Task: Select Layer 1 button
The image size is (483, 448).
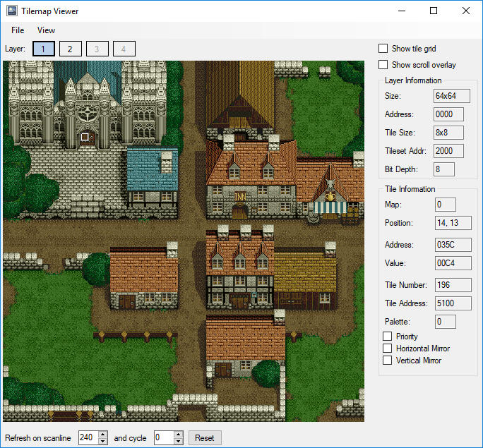Action: (x=44, y=49)
